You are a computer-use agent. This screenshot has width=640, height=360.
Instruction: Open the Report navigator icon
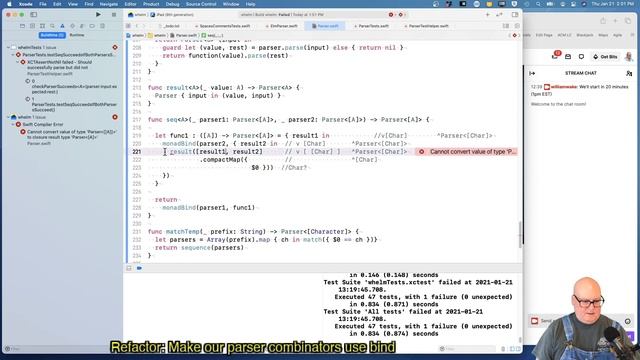(x=102, y=26)
